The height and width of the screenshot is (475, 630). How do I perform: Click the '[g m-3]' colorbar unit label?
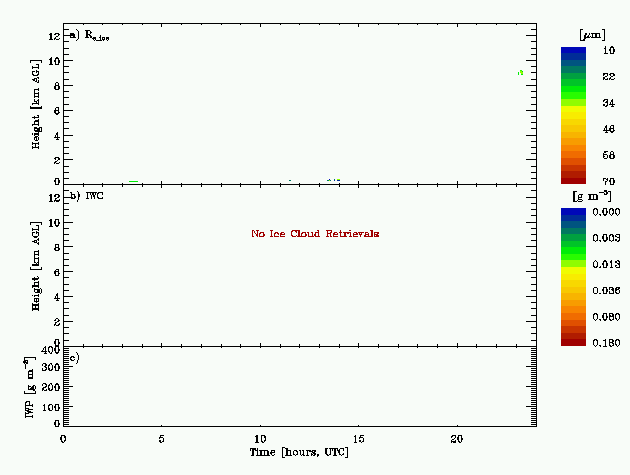[x=592, y=196]
